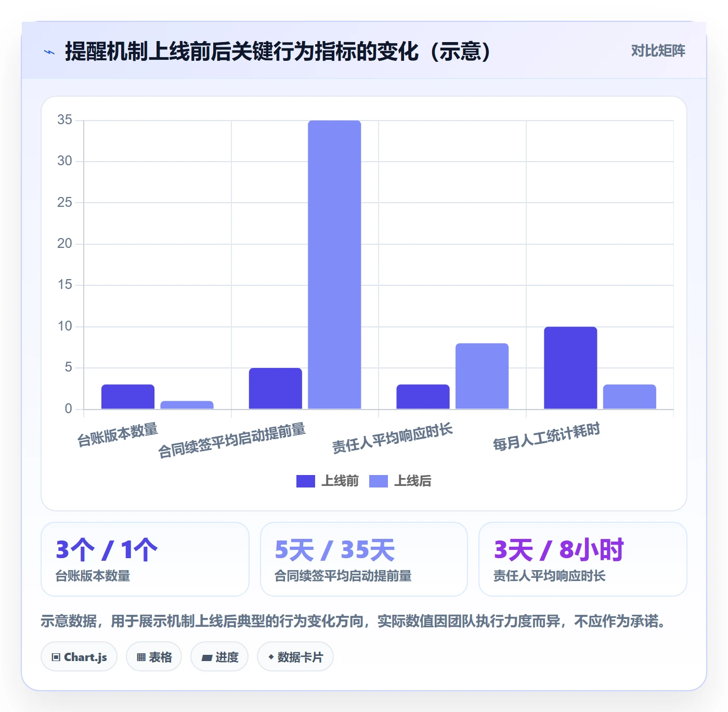Screen dimensions: 728x712
Task: Click the y-axis value 20
Action: coord(65,243)
